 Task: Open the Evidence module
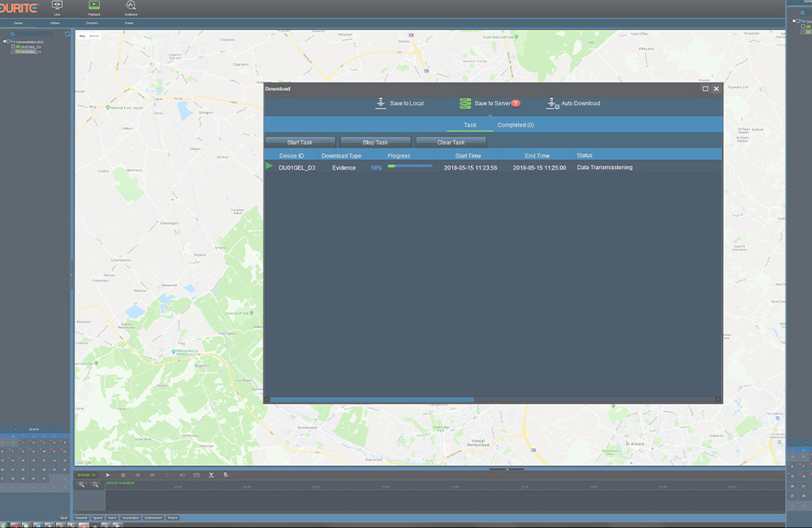click(x=132, y=7)
